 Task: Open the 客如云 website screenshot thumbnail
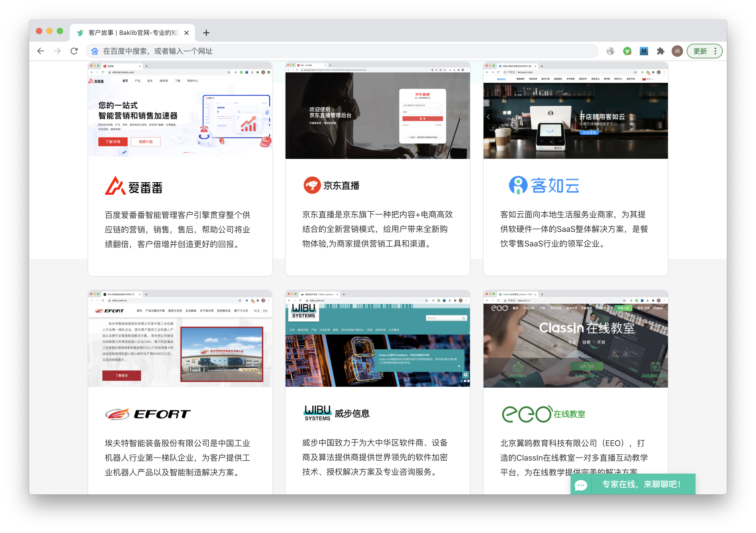575,111
